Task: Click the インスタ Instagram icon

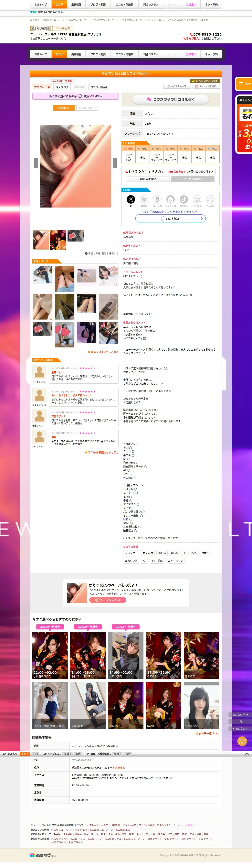Action: 197,199
